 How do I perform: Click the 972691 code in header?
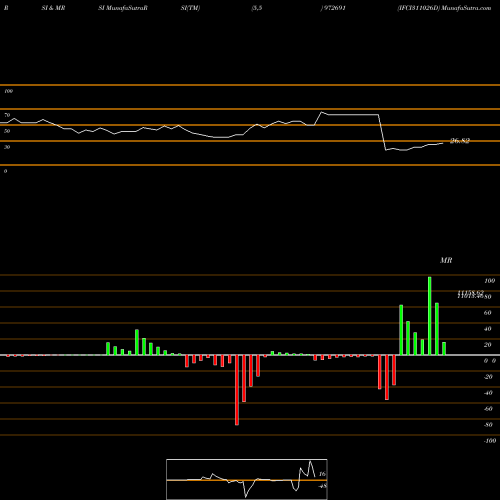[334, 8]
